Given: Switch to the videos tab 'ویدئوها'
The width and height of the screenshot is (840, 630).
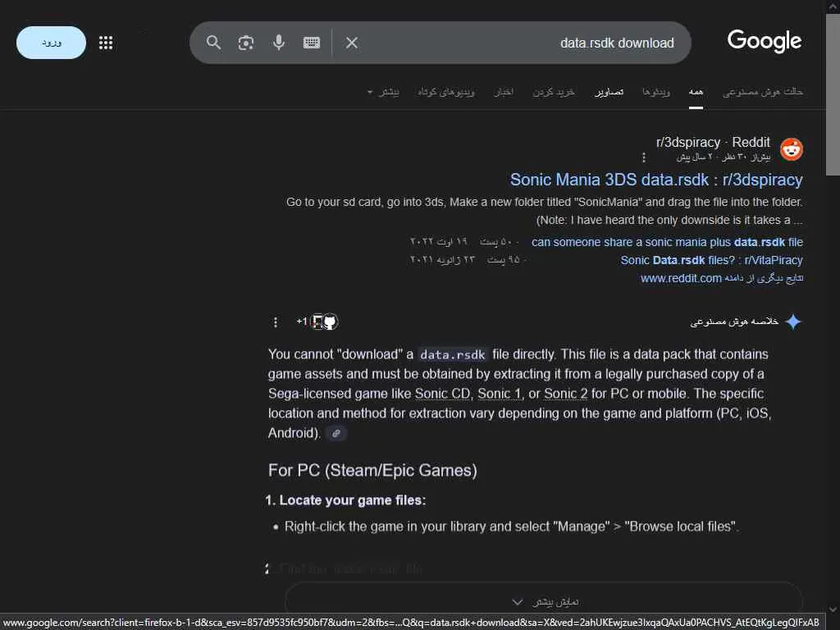Looking at the screenshot, I should click(656, 92).
